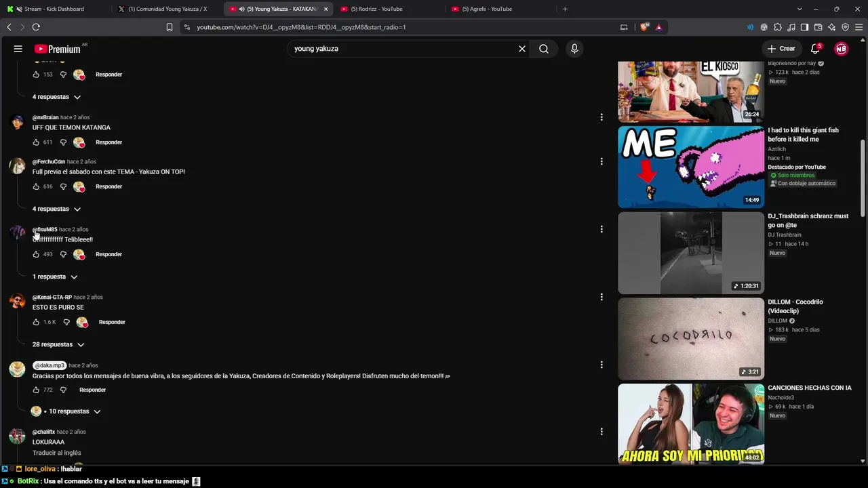The width and height of the screenshot is (868, 488).
Task: Reload the current page
Action: [x=36, y=27]
